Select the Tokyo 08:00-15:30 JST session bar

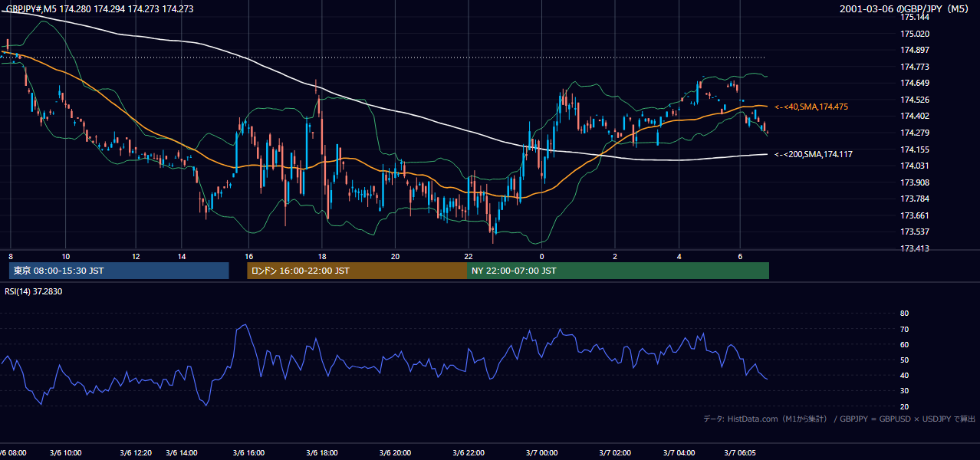click(119, 271)
